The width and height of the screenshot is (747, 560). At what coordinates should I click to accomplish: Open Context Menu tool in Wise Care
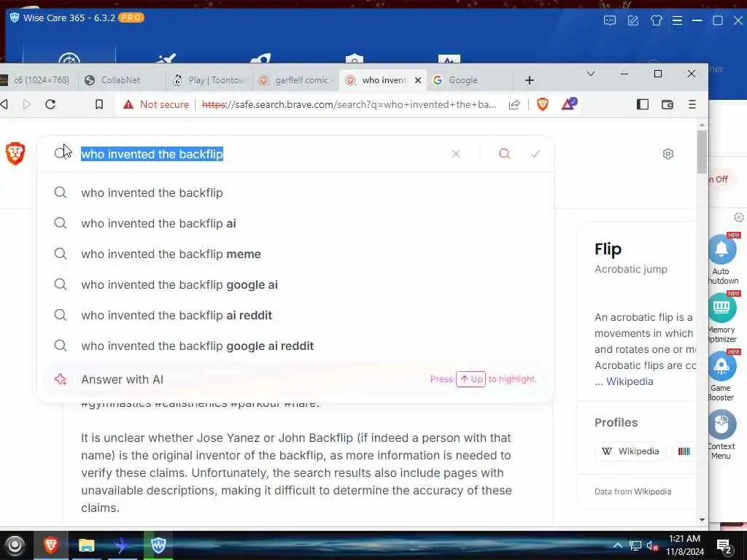click(x=722, y=435)
